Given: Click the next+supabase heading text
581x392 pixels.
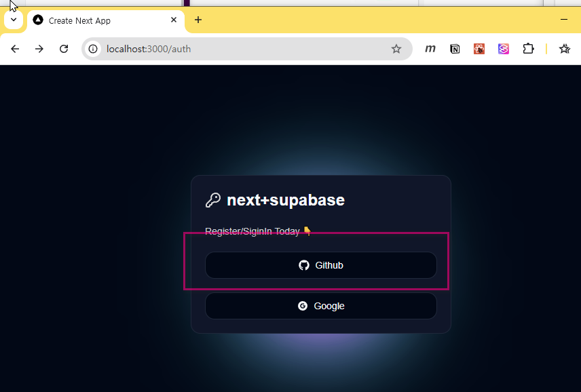Looking at the screenshot, I should 285,200.
